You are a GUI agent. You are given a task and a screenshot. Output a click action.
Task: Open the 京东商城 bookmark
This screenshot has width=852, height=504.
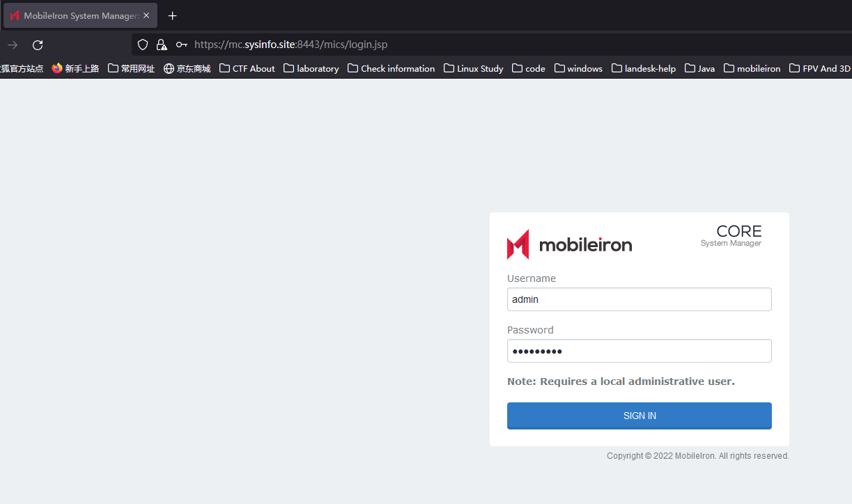click(187, 68)
